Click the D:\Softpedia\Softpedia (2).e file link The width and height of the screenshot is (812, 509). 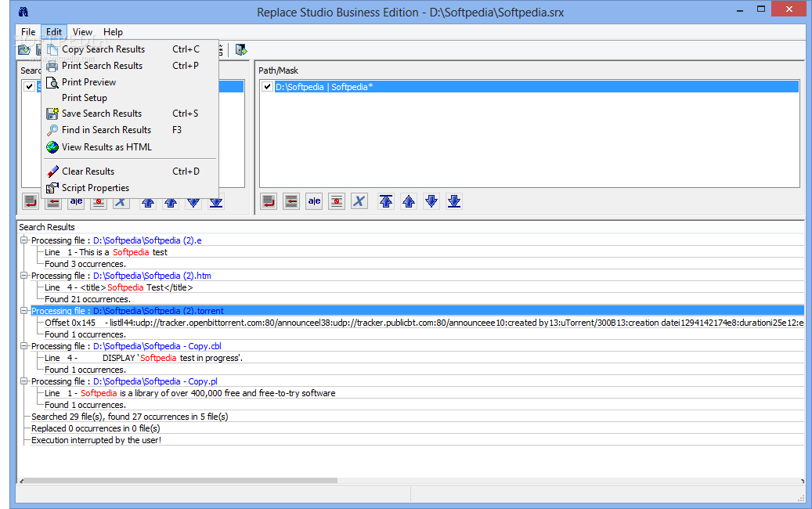pos(147,240)
